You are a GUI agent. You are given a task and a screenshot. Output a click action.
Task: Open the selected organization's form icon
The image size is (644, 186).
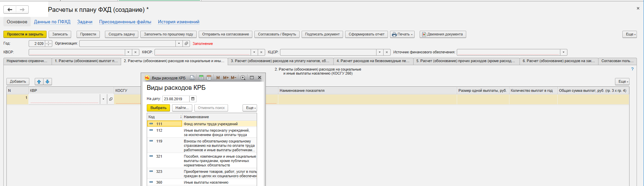coord(186,44)
